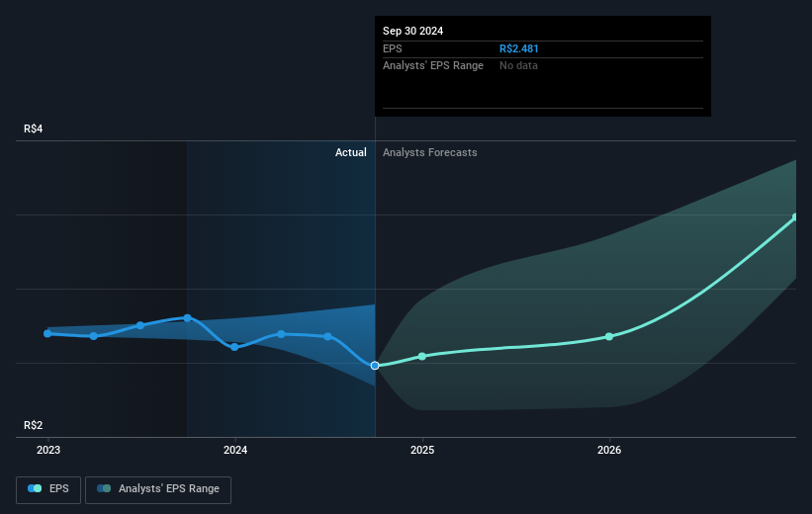Click the 2024 x-axis label
This screenshot has height=514, width=812.
click(x=235, y=450)
